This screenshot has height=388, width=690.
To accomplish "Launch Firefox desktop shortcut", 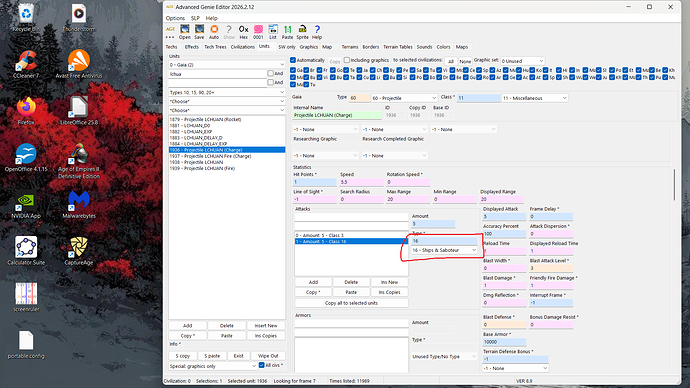I will tap(26, 111).
